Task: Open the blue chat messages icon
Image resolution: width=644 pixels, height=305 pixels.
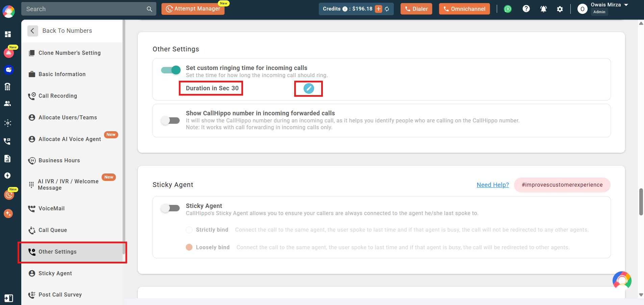Action: (x=8, y=70)
